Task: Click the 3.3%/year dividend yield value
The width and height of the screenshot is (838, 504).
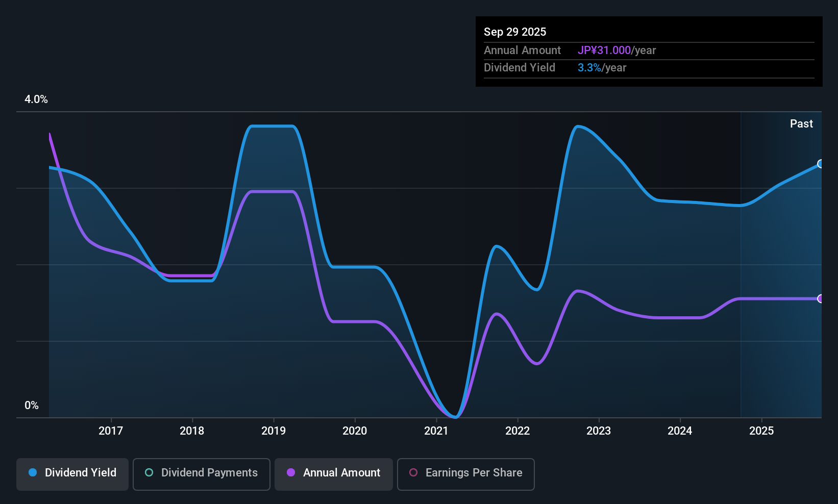Action: point(602,67)
